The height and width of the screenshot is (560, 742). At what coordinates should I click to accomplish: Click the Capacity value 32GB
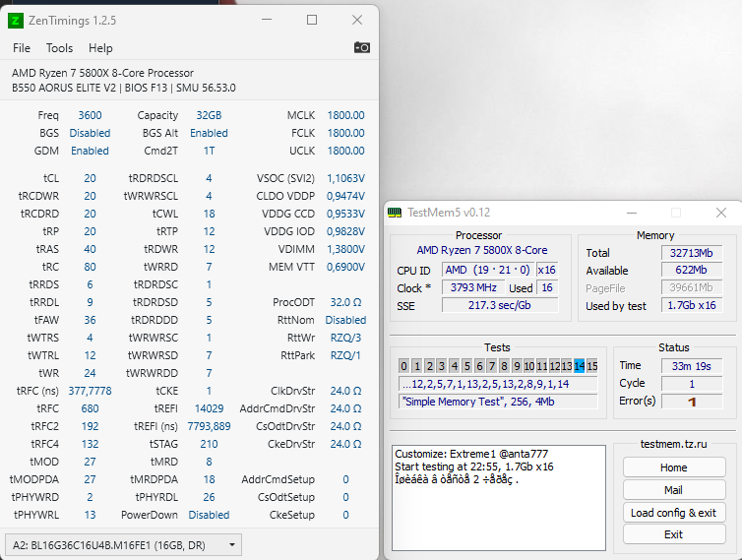pos(209,115)
